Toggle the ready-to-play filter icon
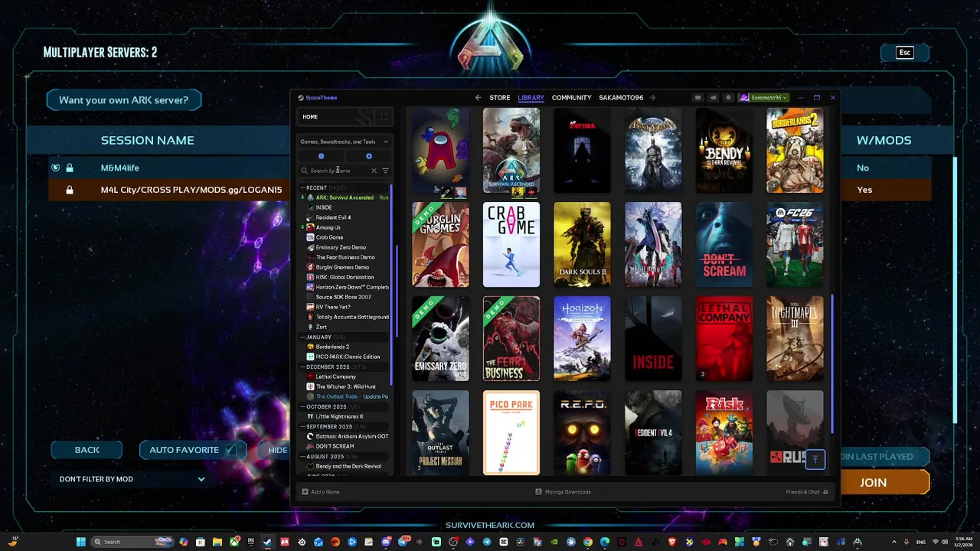 click(x=369, y=156)
